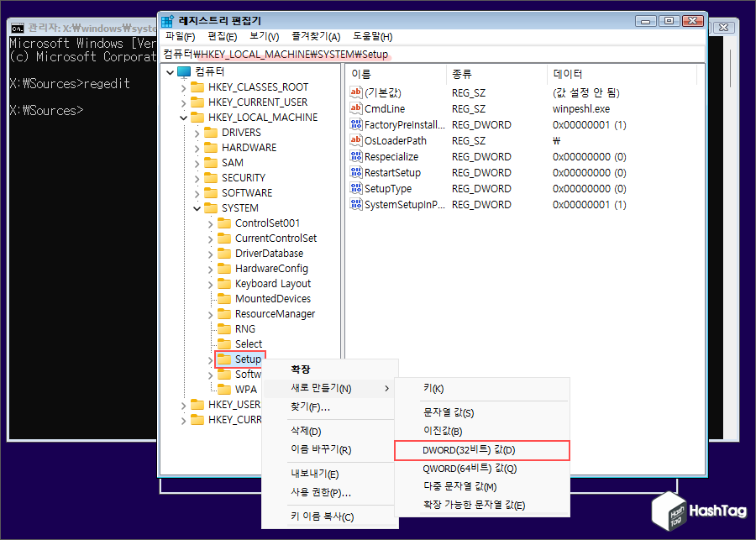Open the 도움말(H) menu
This screenshot has width=756, height=540.
coord(373,37)
